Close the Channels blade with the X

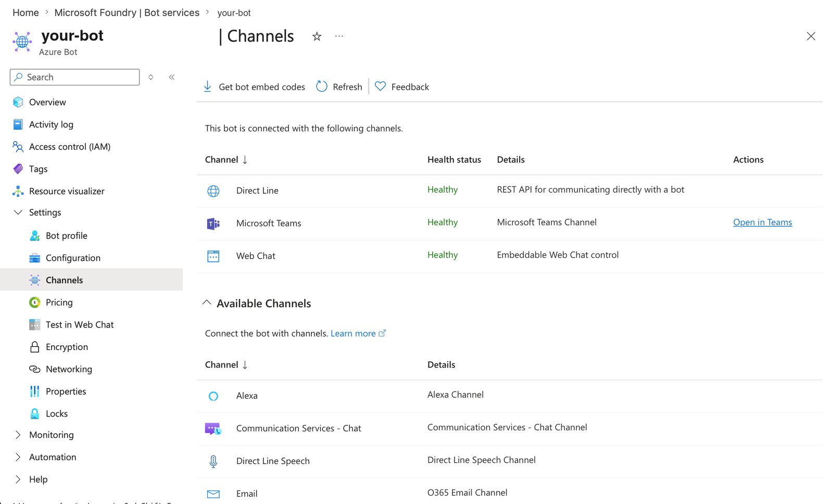(811, 36)
